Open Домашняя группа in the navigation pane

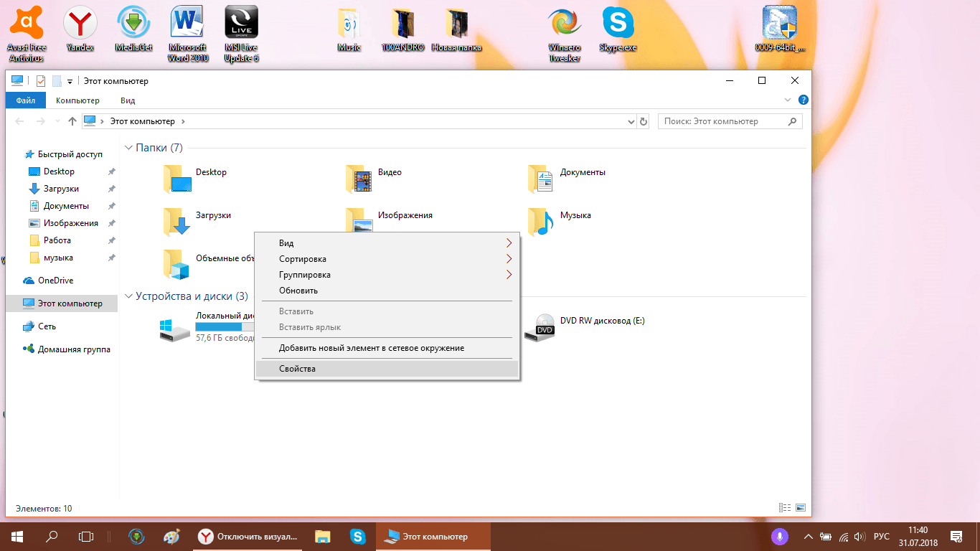point(67,349)
